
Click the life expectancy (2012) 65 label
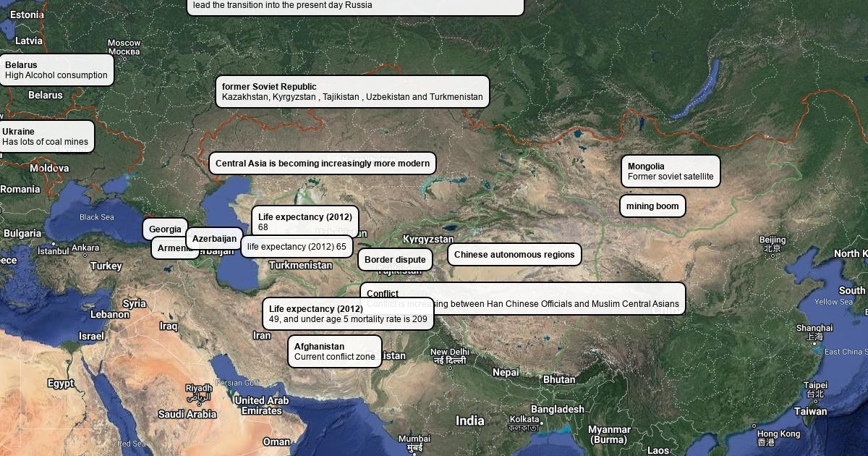pyautogui.click(x=297, y=247)
